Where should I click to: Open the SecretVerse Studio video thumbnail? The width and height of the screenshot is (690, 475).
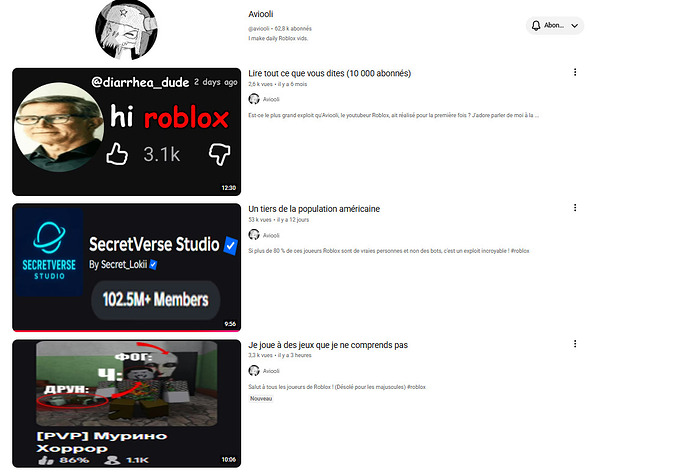pos(127,267)
